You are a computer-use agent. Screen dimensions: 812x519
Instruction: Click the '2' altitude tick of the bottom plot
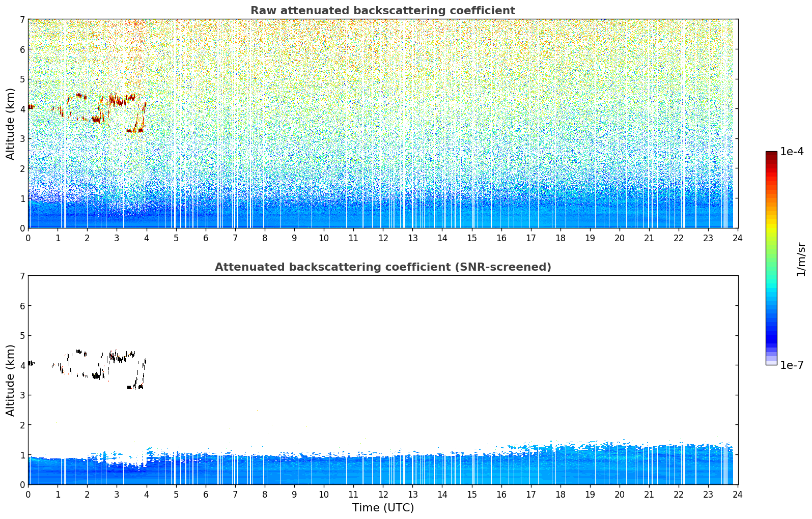coord(22,424)
